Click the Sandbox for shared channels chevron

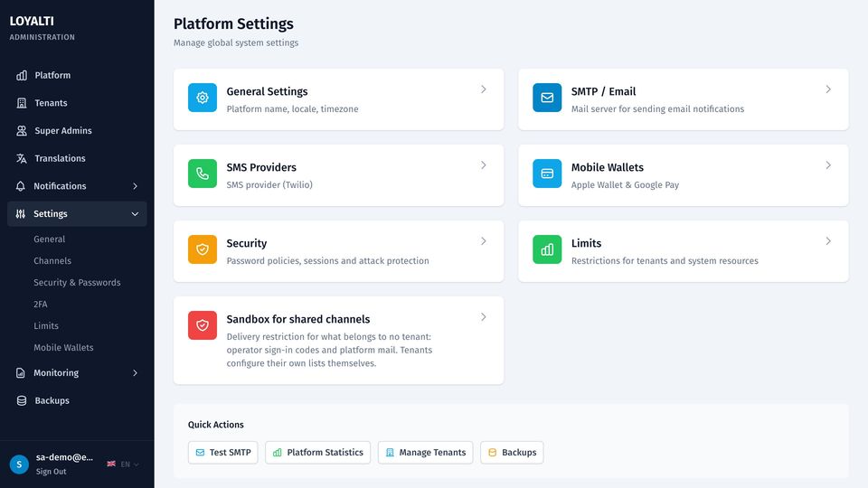coord(483,316)
